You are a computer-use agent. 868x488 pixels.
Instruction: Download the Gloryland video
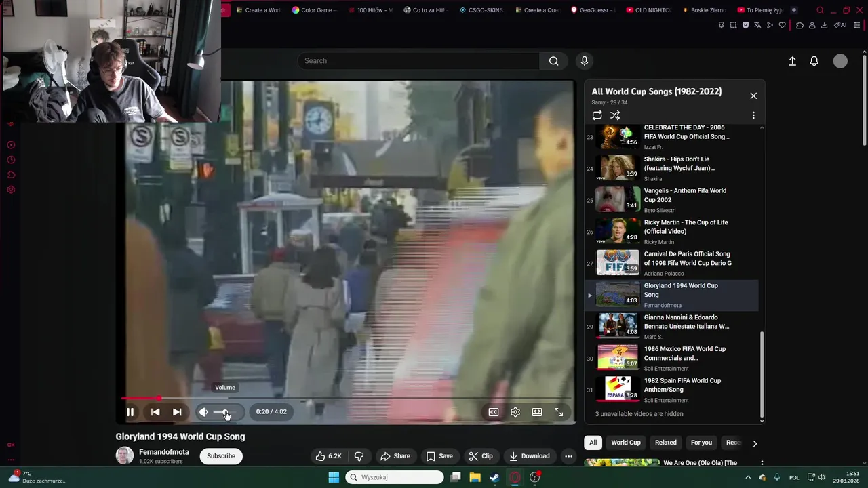(x=530, y=456)
